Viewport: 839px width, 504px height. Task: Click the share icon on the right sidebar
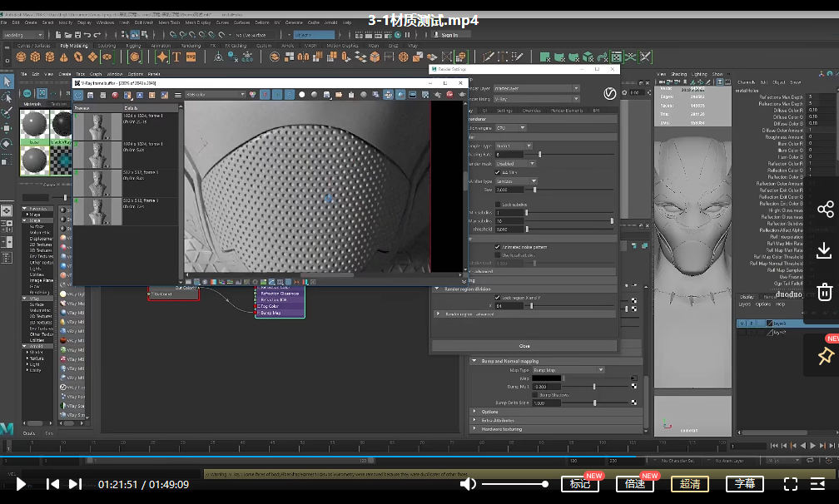coord(825,209)
